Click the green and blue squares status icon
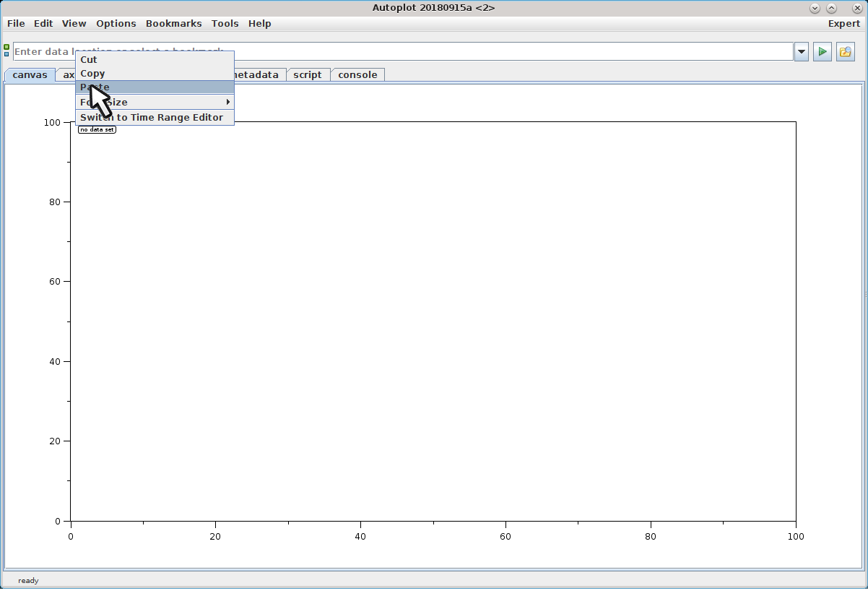This screenshot has width=868, height=596. 6,51
